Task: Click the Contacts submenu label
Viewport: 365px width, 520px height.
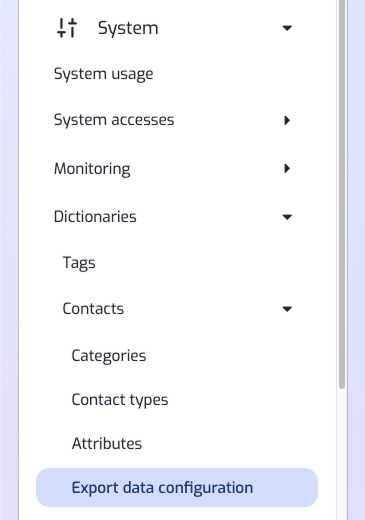Action: click(93, 309)
